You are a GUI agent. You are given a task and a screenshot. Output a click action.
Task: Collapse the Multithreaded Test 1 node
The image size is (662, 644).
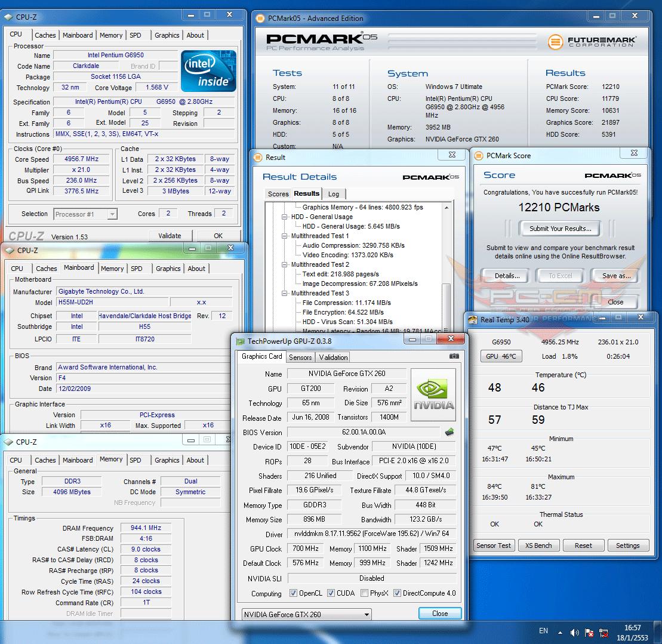click(x=285, y=236)
